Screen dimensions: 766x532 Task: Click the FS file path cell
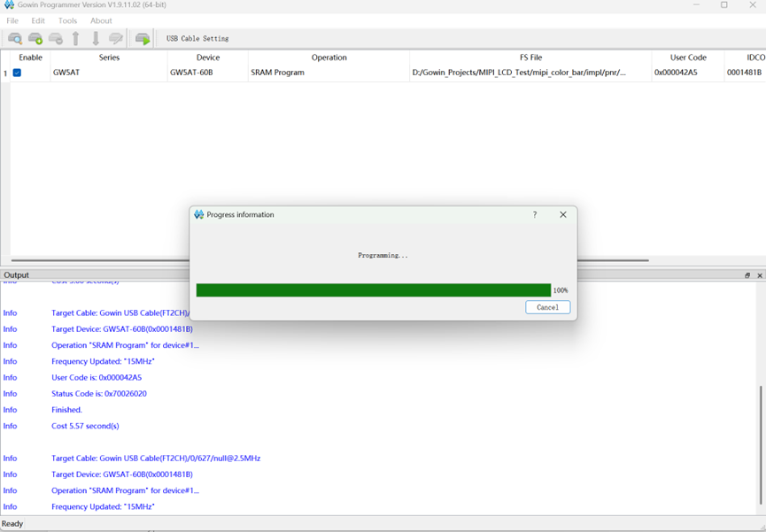click(530, 73)
